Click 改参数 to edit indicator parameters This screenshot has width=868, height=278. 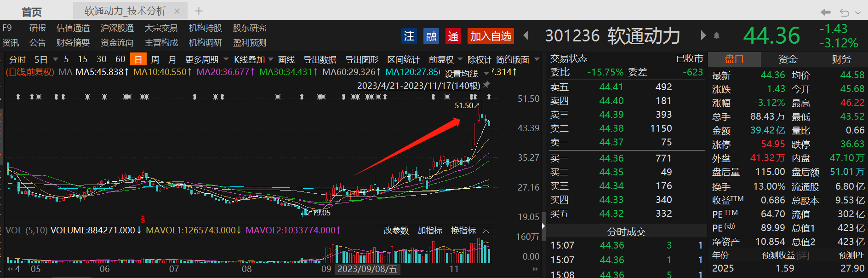[396, 230]
